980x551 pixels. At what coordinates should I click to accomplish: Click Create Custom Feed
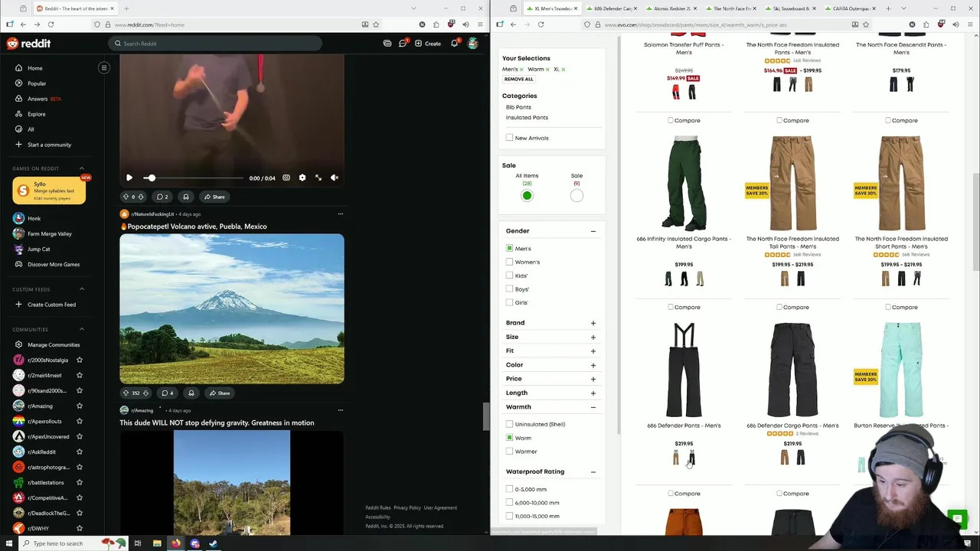(x=51, y=305)
